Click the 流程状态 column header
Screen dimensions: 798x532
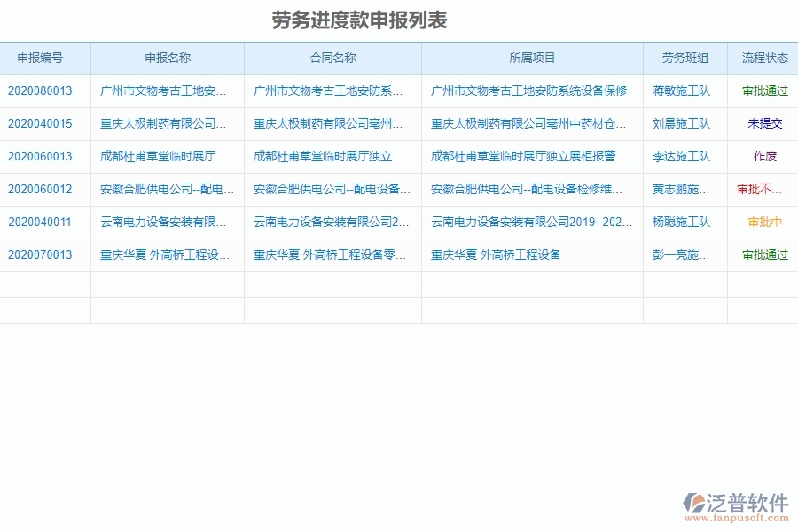[763, 59]
